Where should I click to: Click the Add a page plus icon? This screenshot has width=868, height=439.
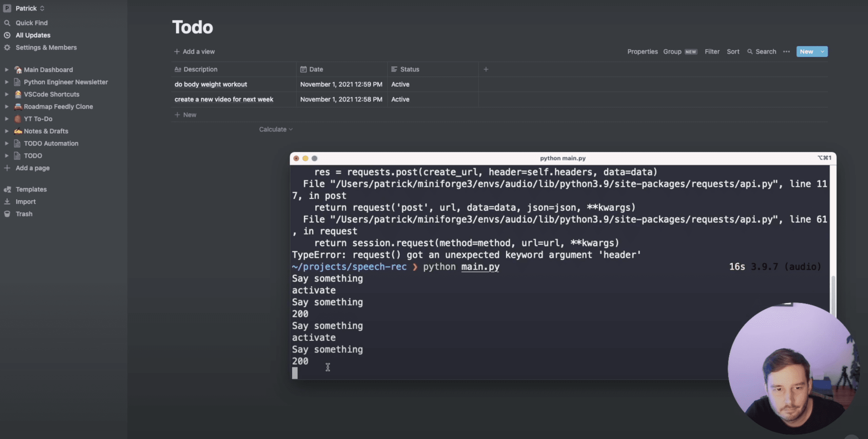[x=7, y=168]
